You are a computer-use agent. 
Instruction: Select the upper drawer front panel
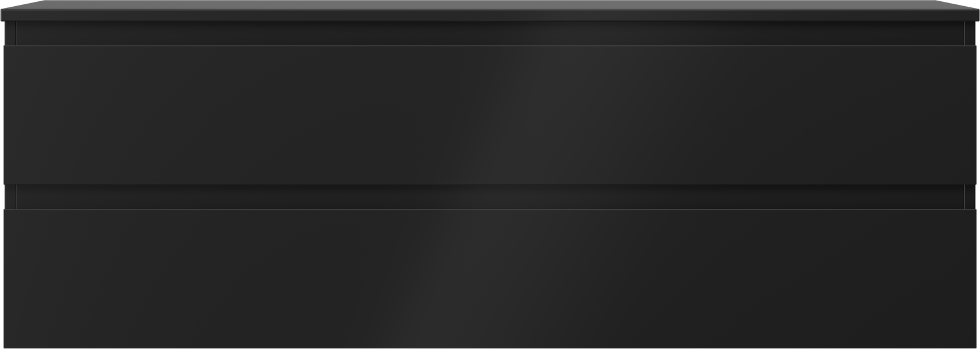pos(490,115)
